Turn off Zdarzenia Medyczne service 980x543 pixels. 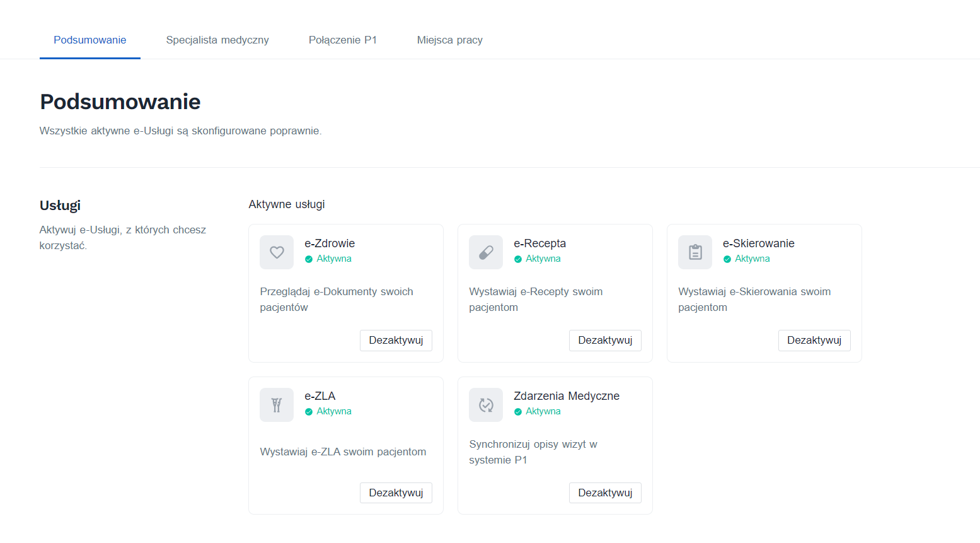605,493
